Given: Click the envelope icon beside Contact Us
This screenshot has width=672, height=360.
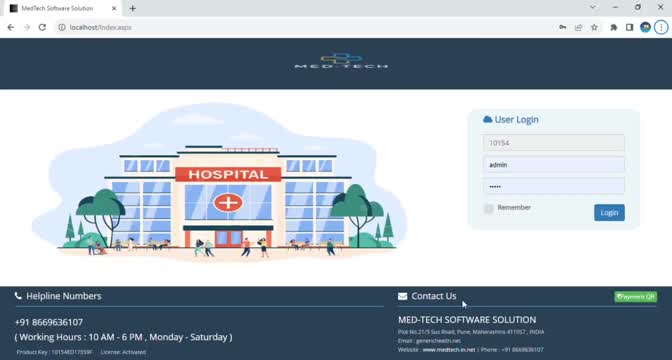Looking at the screenshot, I should [x=402, y=296].
